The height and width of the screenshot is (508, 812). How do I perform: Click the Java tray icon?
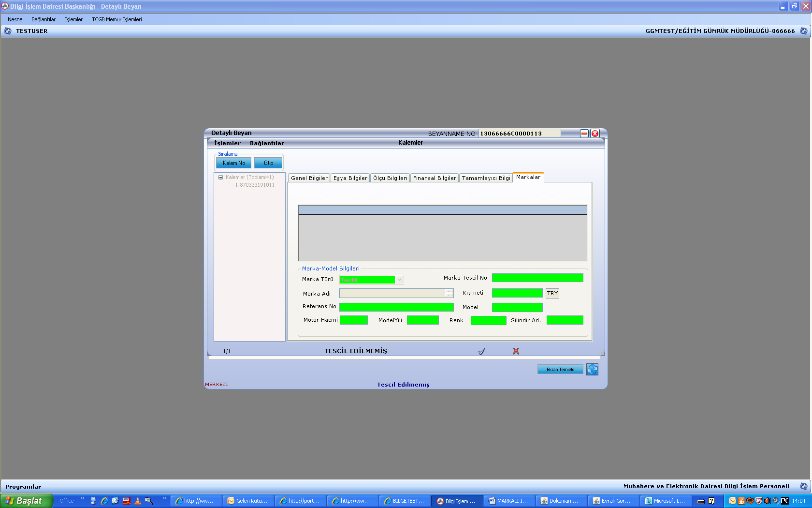(741, 501)
